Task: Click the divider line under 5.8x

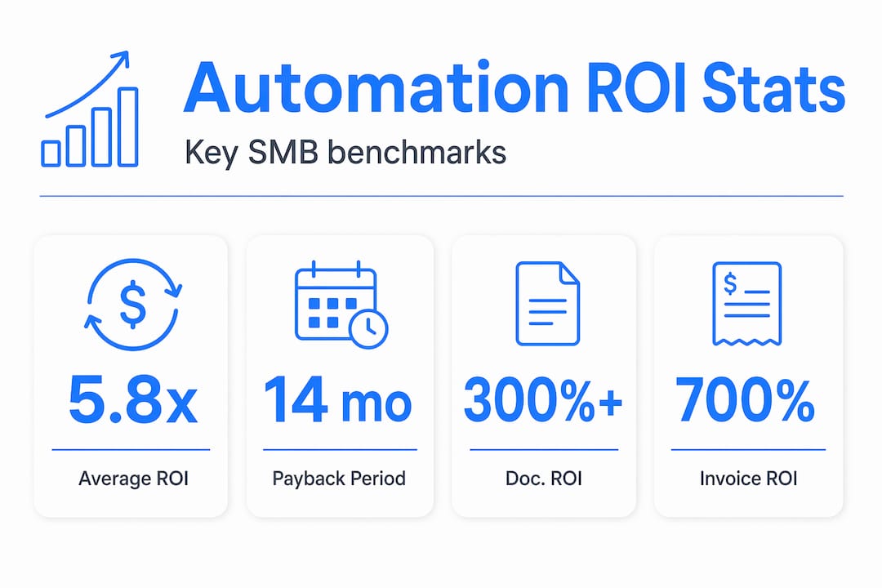Action: click(x=131, y=450)
